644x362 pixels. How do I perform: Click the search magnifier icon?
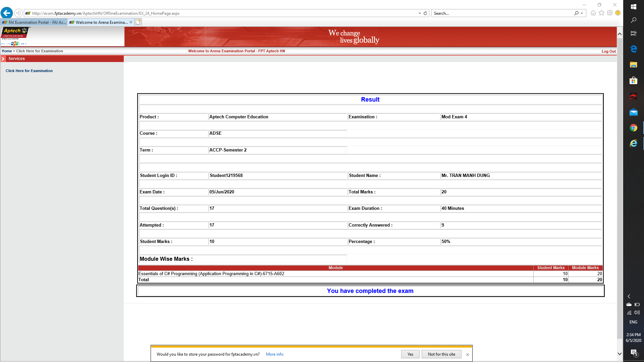[576, 13]
